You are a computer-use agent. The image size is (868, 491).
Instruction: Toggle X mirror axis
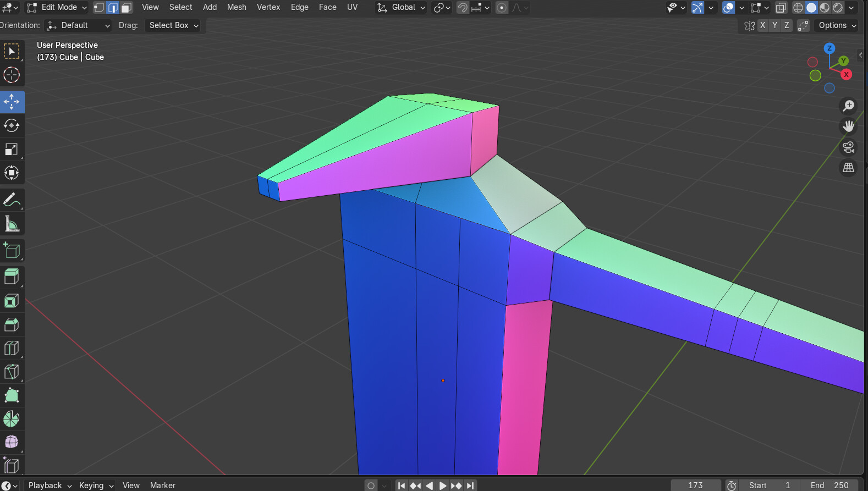click(762, 25)
